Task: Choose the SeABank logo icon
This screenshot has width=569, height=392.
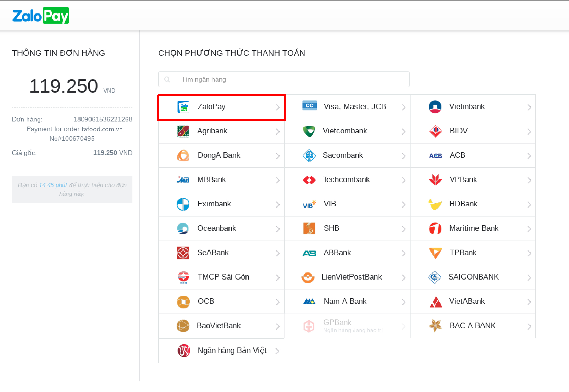Action: pyautogui.click(x=183, y=253)
